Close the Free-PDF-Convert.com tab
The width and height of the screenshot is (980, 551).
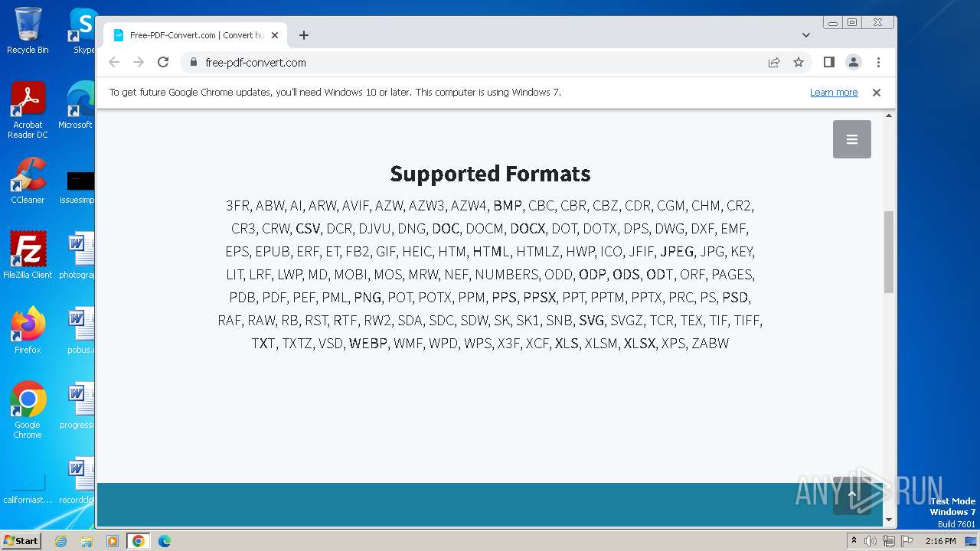tap(275, 35)
